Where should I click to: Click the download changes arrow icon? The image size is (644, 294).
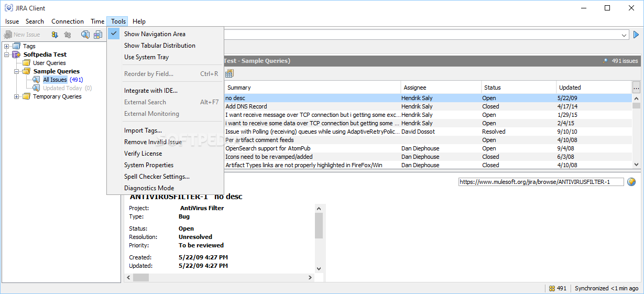pos(54,35)
